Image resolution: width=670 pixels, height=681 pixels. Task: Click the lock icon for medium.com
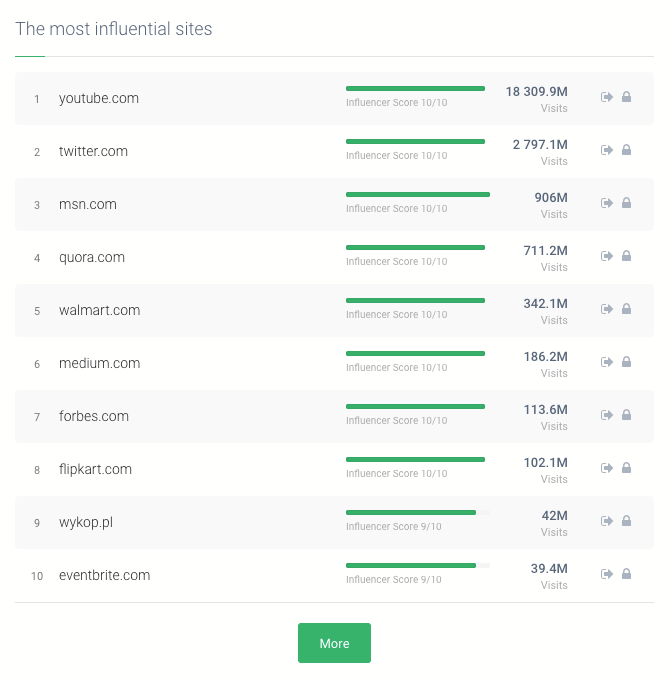[x=626, y=361]
